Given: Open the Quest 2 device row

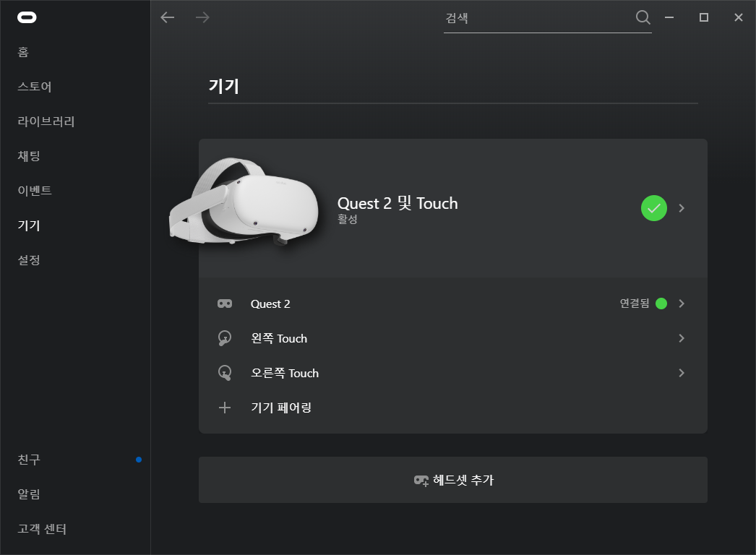Looking at the screenshot, I should pyautogui.click(x=452, y=304).
